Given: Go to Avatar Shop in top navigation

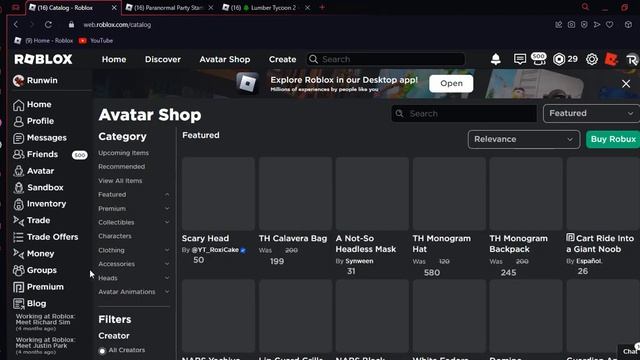Looking at the screenshot, I should 224,59.
